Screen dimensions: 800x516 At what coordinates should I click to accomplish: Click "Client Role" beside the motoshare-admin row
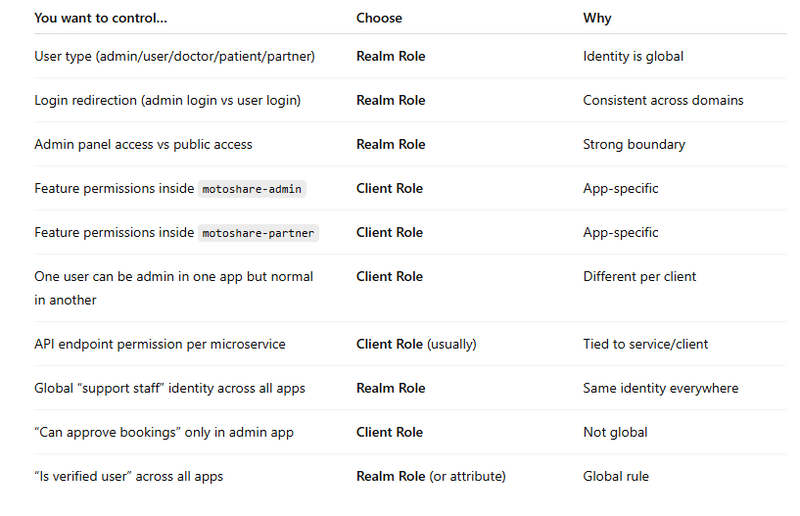click(x=389, y=188)
